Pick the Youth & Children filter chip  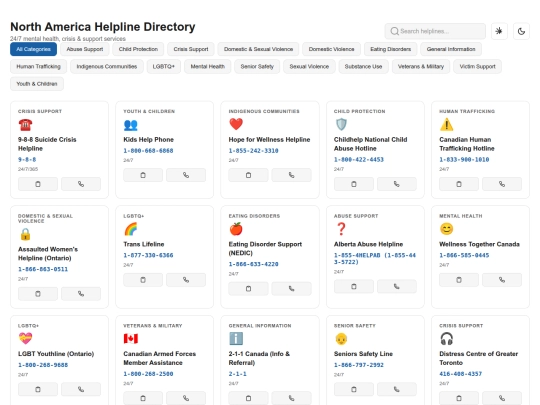pos(37,84)
